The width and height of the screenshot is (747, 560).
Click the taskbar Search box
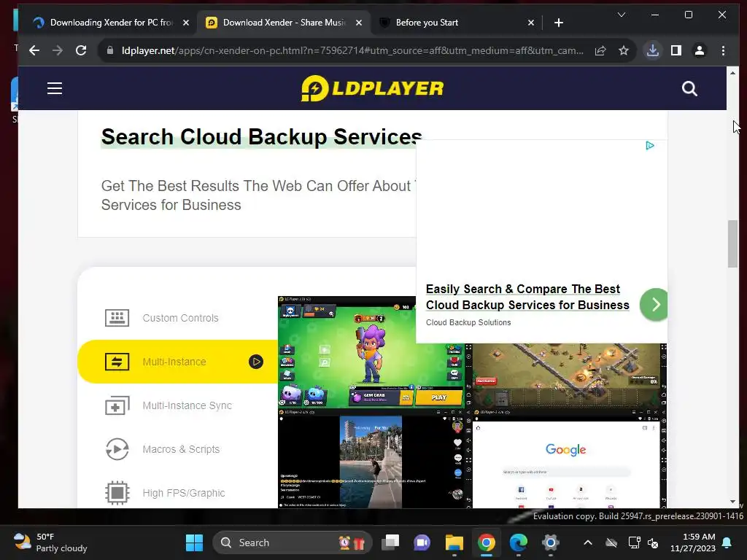click(x=293, y=542)
